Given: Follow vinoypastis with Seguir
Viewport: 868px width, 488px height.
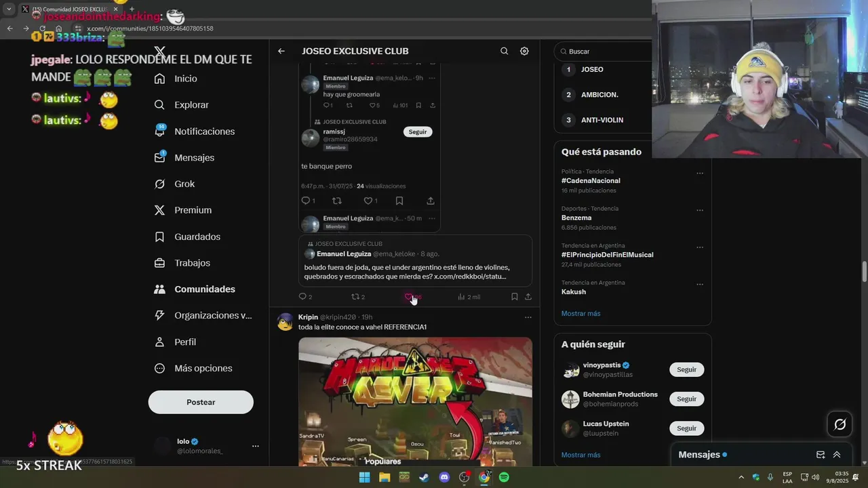Looking at the screenshot, I should pyautogui.click(x=686, y=369).
